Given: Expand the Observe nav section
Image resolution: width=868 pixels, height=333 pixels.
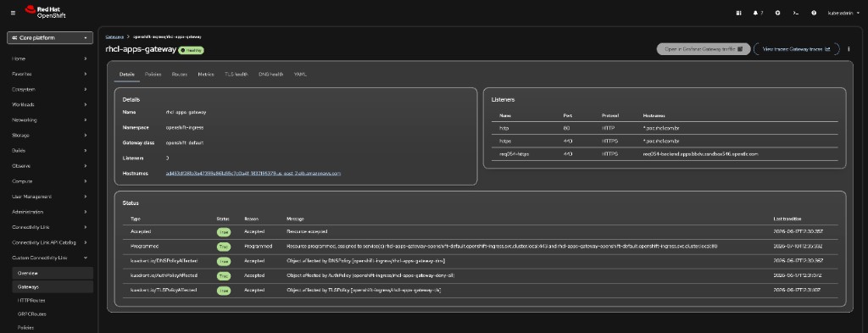Looking at the screenshot, I should pos(50,166).
